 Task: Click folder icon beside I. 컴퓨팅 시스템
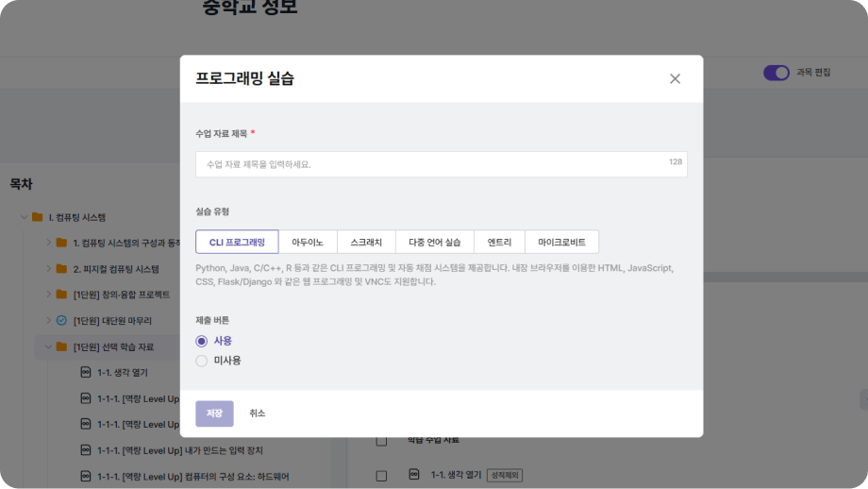[38, 217]
